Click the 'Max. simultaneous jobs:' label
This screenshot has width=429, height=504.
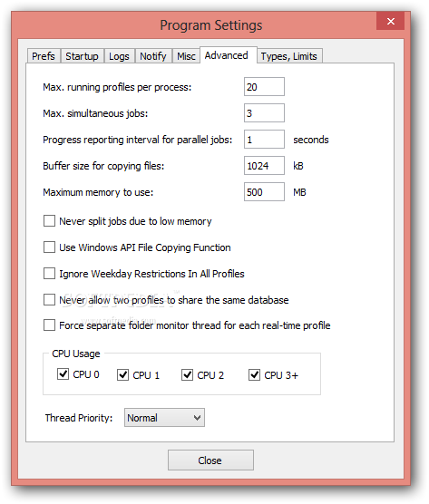coord(95,113)
